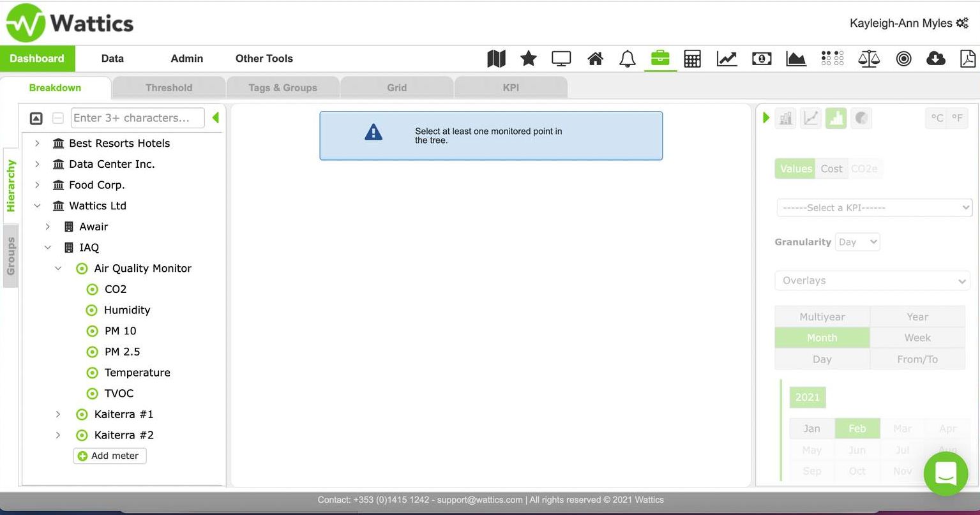Switch to the Threshold tab
The height and width of the screenshot is (515, 980).
click(169, 87)
